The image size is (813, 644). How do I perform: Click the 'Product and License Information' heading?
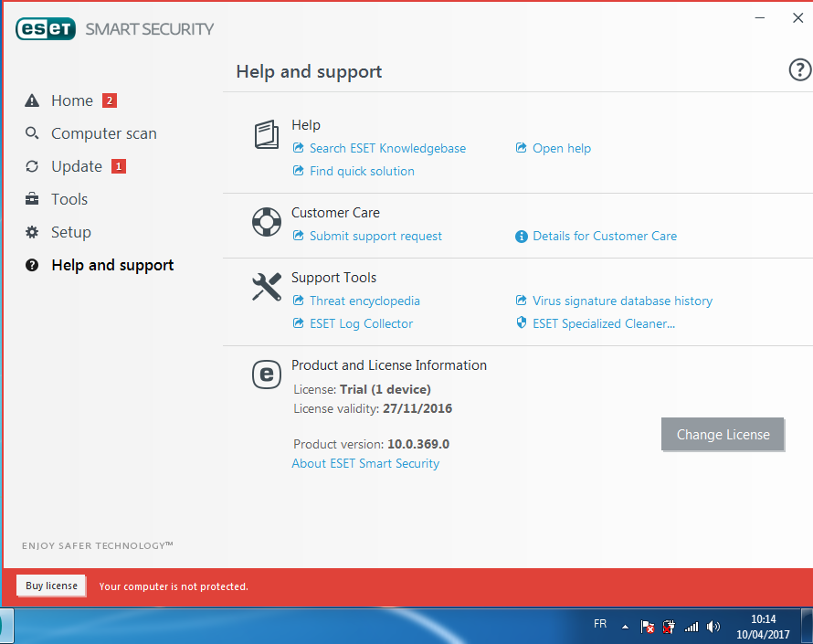[x=389, y=365]
